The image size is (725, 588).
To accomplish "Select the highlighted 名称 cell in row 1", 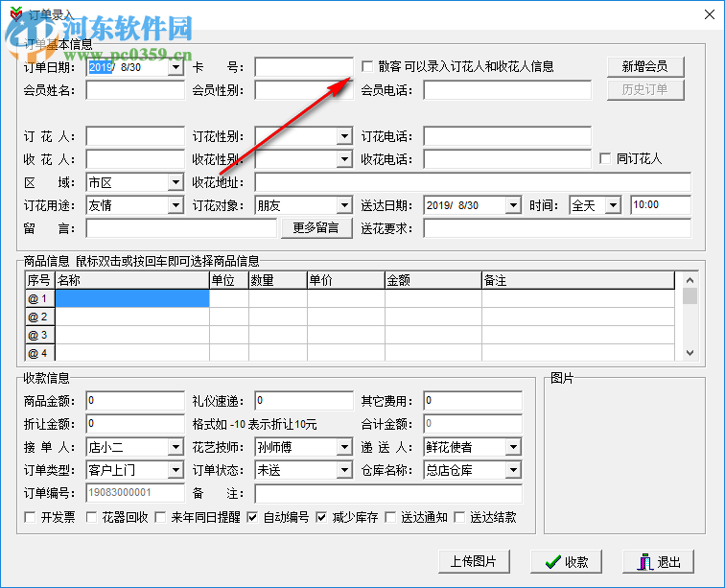I will (132, 298).
